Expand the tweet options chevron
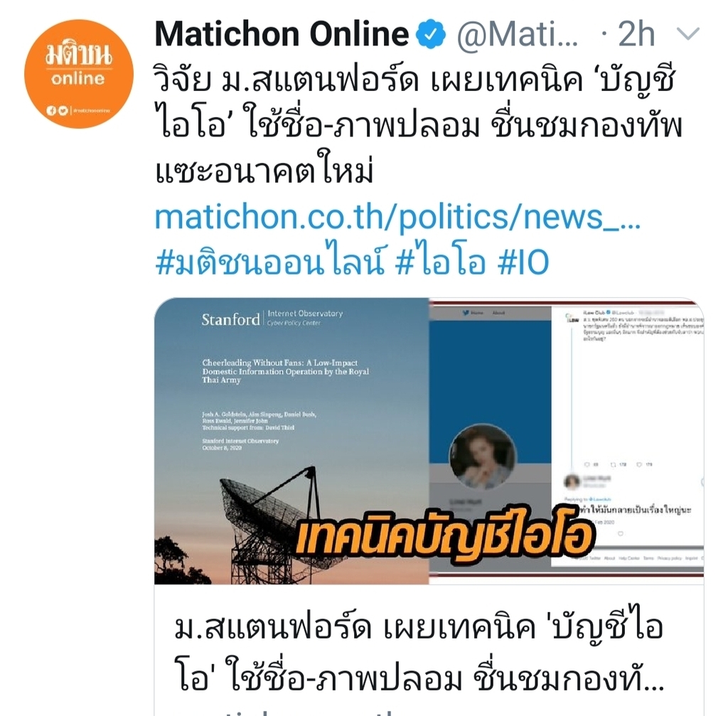728x716 pixels. click(687, 33)
